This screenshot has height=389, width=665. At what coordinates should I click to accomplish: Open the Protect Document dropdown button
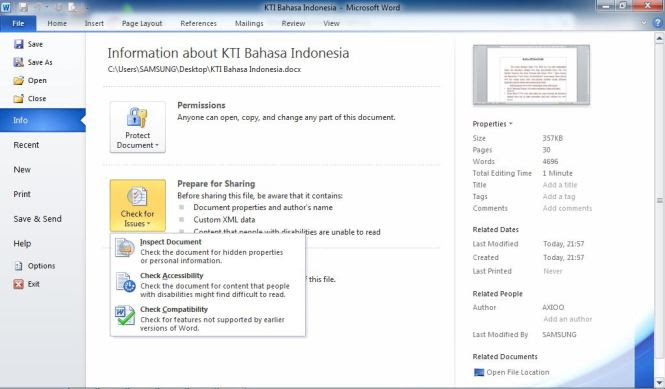pos(138,127)
